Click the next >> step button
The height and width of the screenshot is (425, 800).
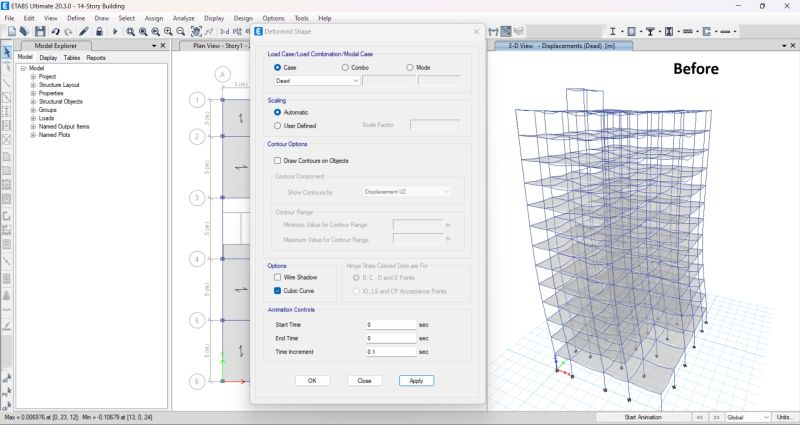716,417
